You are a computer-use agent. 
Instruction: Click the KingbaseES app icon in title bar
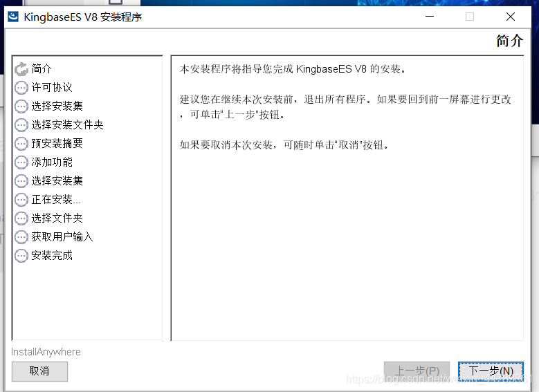pos(13,17)
